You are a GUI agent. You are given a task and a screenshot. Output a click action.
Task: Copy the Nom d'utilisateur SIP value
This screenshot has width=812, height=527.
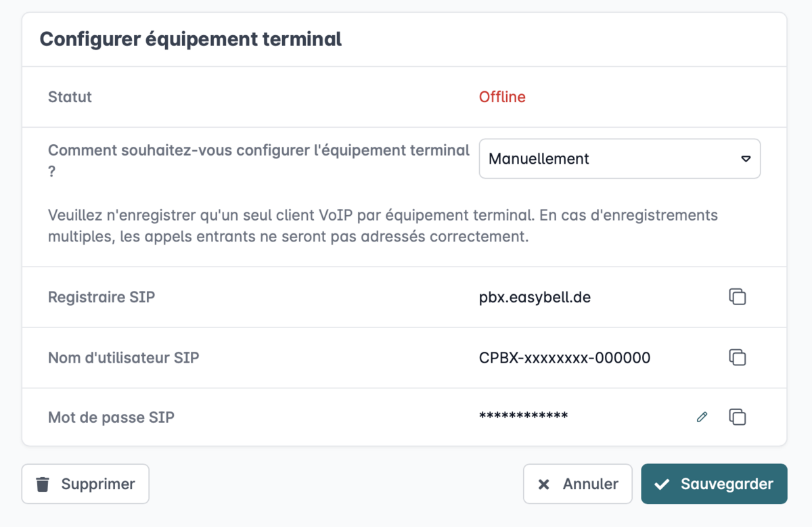738,357
